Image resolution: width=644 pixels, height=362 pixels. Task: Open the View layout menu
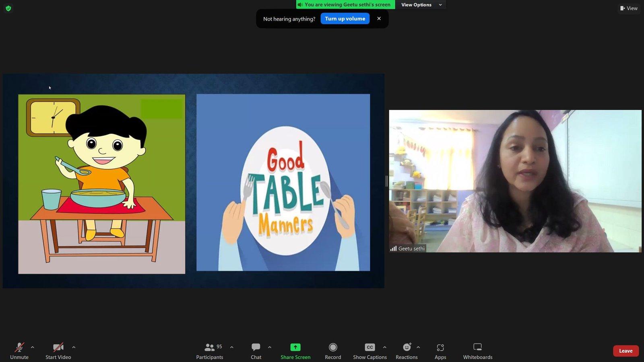pos(629,8)
